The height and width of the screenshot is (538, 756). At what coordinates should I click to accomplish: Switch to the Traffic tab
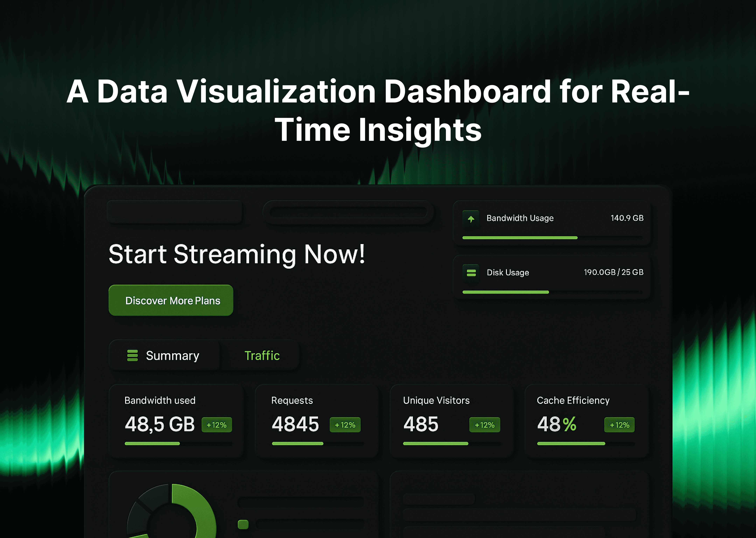[262, 356]
